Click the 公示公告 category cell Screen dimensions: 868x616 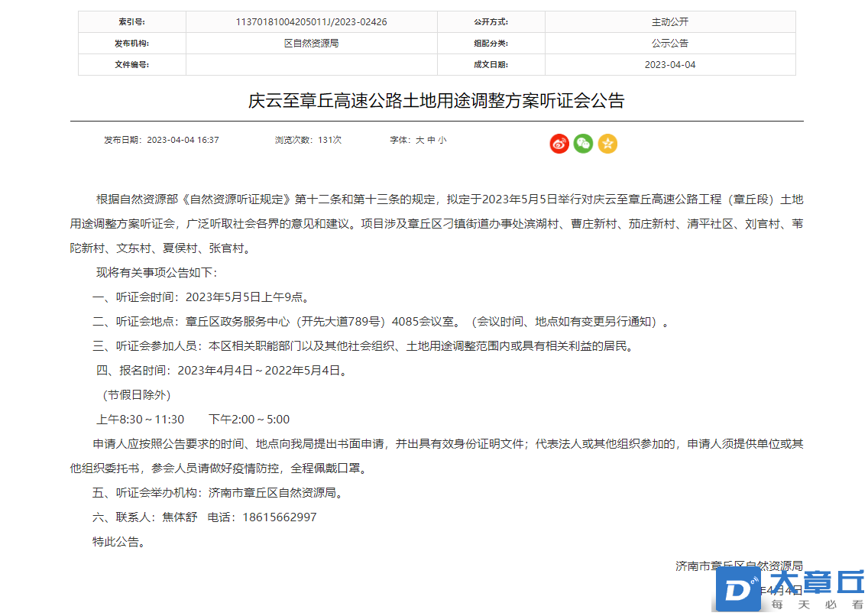click(670, 43)
